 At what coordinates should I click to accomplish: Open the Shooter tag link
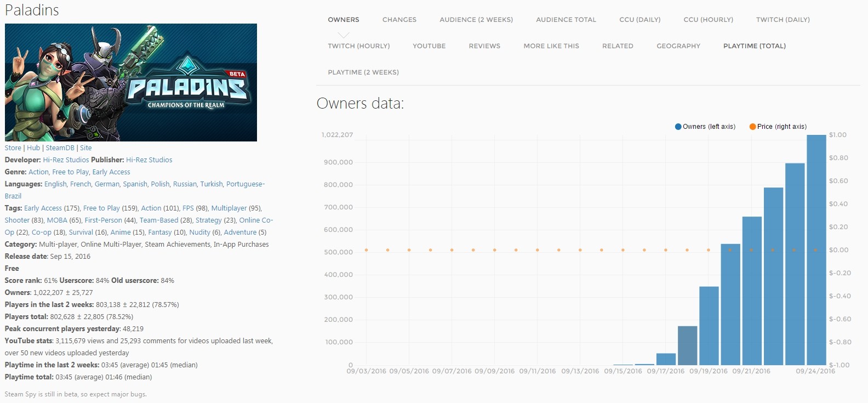pyautogui.click(x=17, y=220)
